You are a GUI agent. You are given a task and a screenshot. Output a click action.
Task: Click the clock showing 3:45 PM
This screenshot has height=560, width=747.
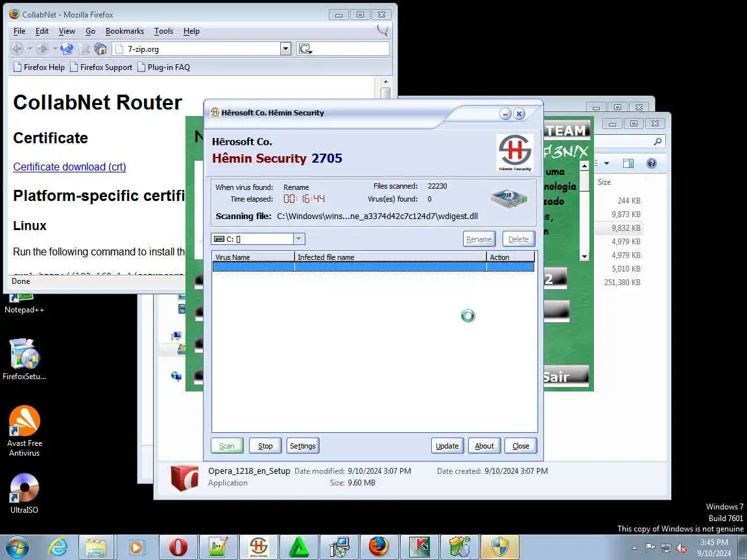coord(714,542)
